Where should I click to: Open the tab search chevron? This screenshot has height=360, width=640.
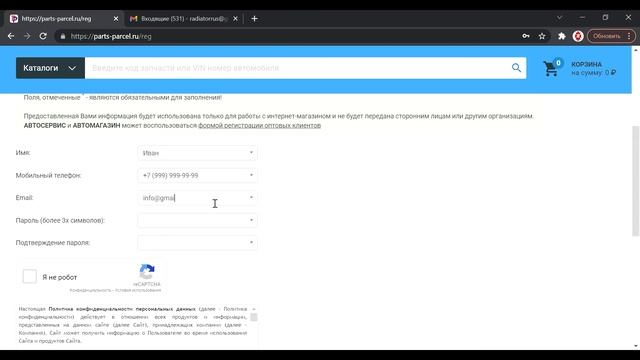[560, 18]
